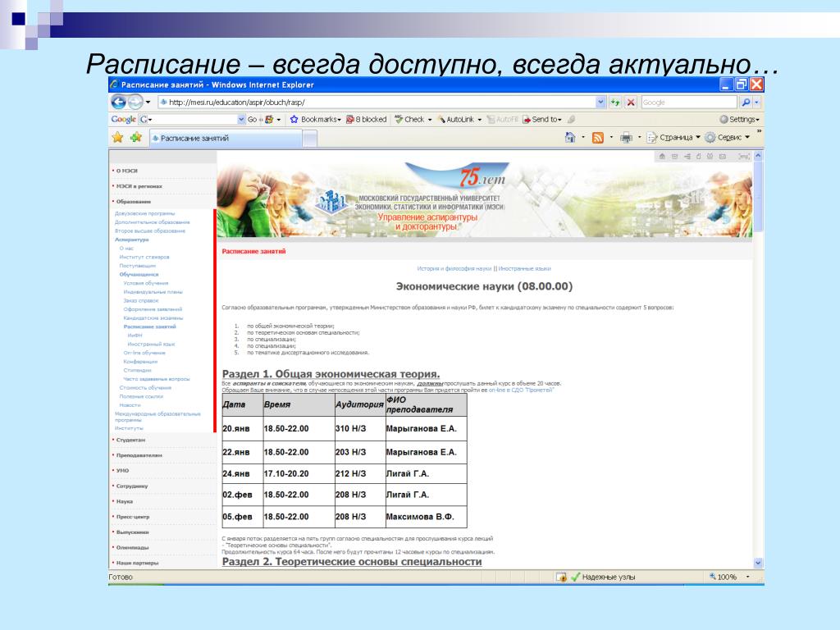Image resolution: width=840 pixels, height=630 pixels.
Task: Click the Print icon in command bar
Action: (x=626, y=138)
